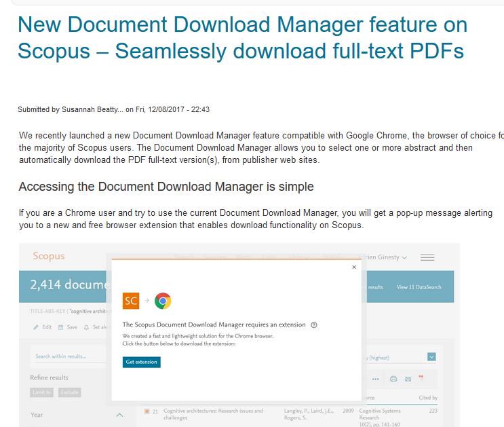
Task: Open the article title about Document Download Manager
Action: [242, 37]
